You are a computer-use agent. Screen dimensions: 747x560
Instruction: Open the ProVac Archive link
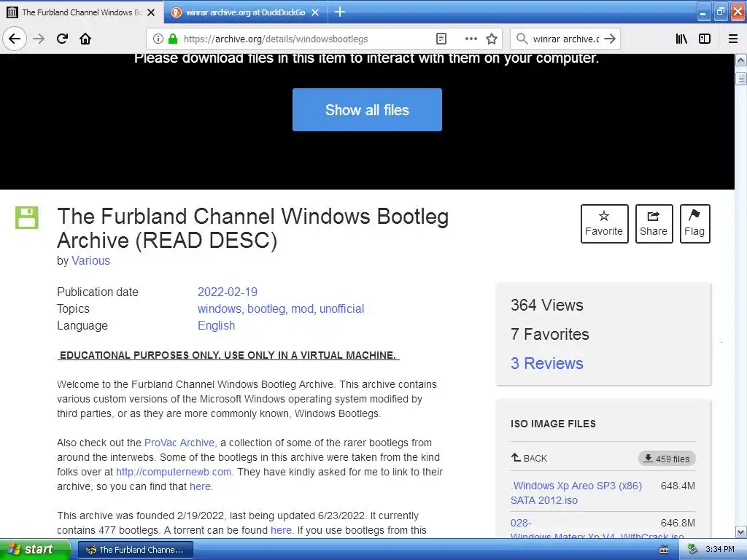[180, 443]
